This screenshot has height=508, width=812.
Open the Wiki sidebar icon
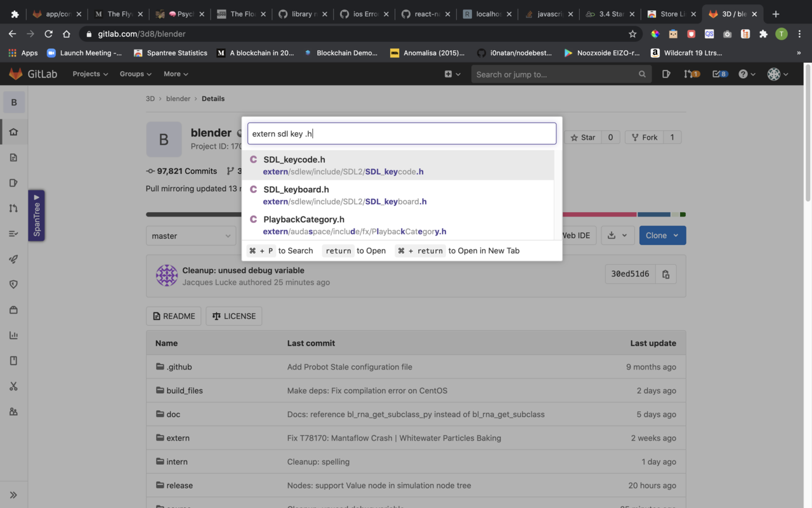tap(13, 361)
